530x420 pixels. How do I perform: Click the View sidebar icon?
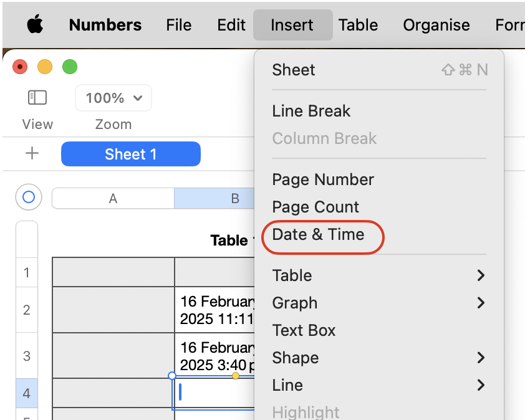point(37,98)
